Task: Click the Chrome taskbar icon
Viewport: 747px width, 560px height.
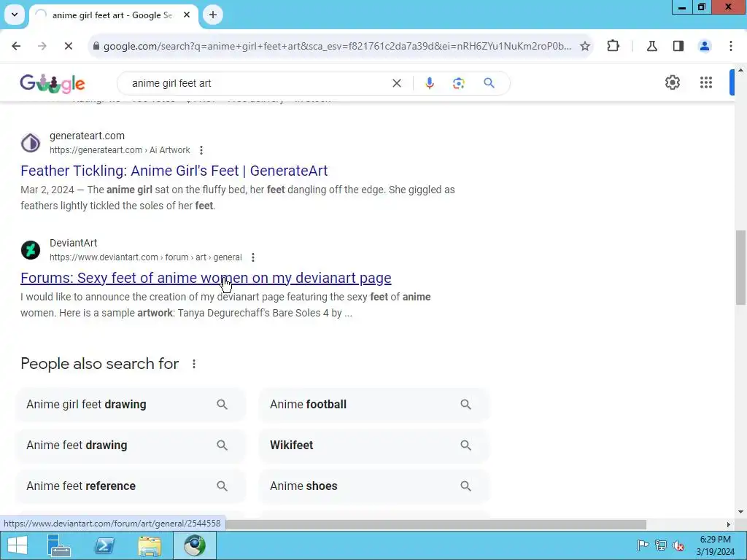Action: pos(195,545)
